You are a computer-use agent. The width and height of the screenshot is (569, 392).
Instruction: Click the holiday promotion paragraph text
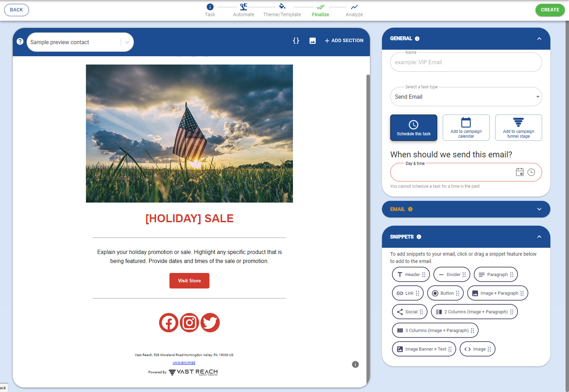(x=189, y=257)
